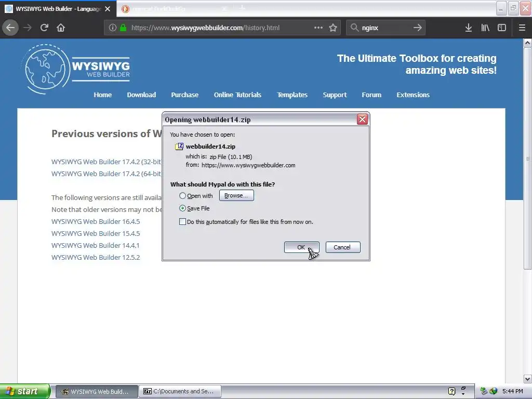
Task: Select the Save File radio option
Action: [x=182, y=208]
